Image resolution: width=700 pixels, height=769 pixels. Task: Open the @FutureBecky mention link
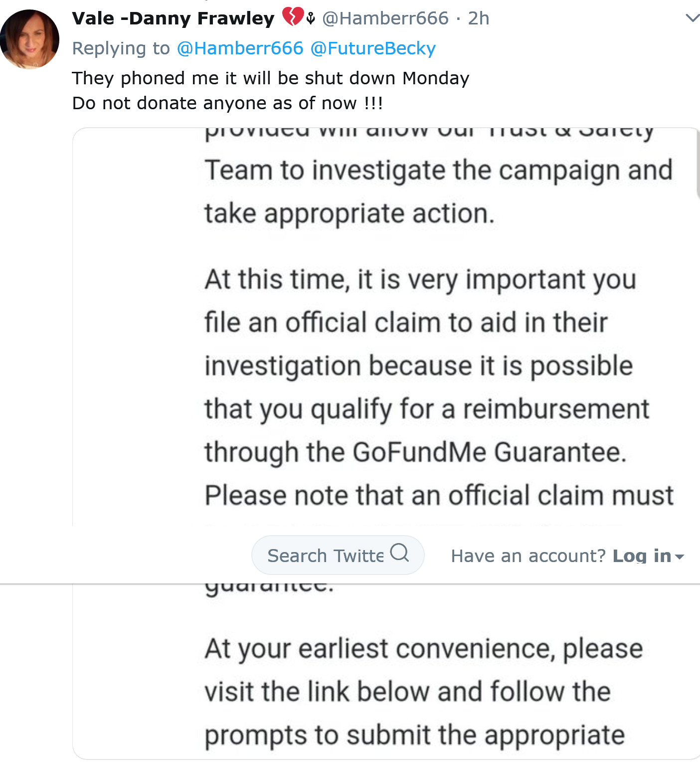point(373,48)
